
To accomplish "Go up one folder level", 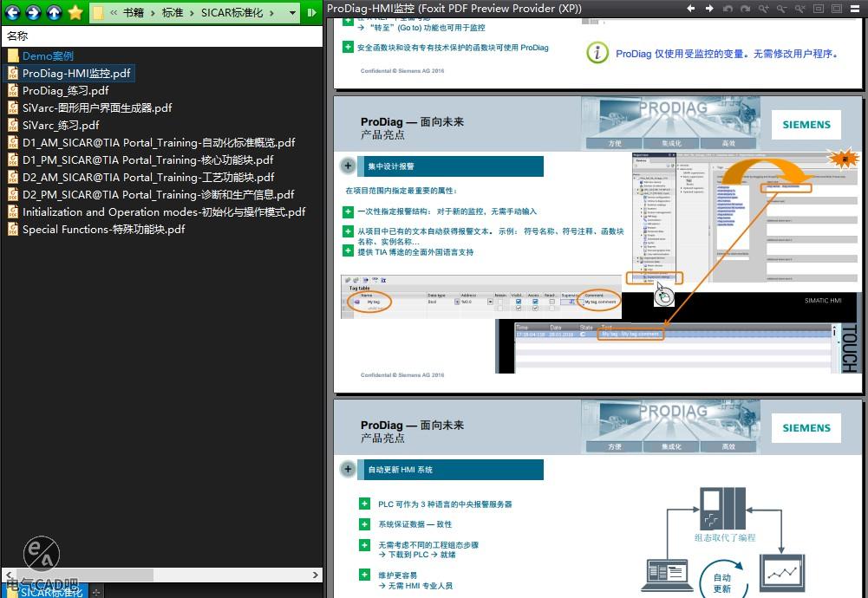I will 54,12.
